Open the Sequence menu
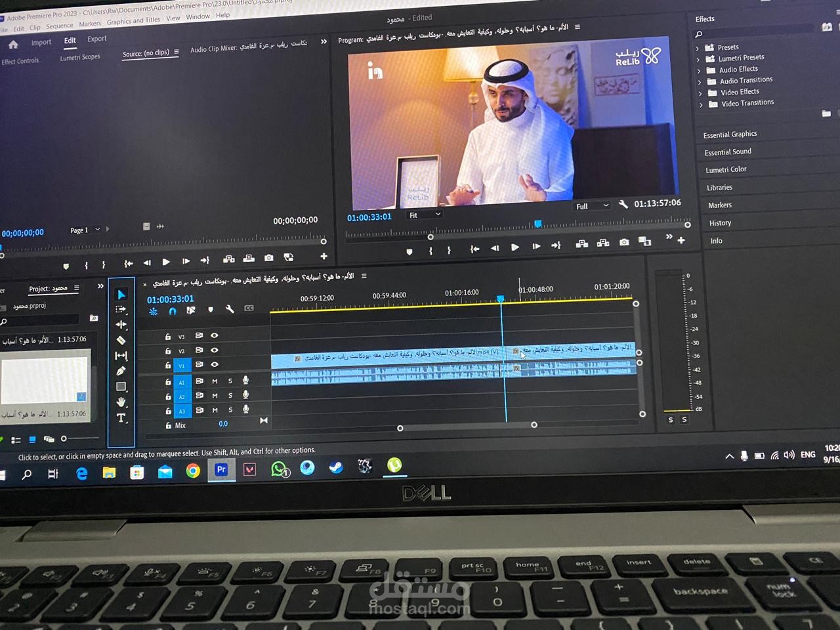 60,26
